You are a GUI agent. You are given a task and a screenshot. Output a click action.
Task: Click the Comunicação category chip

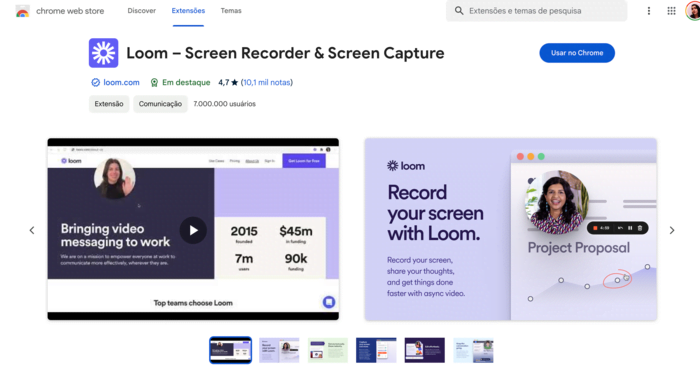pyautogui.click(x=160, y=104)
